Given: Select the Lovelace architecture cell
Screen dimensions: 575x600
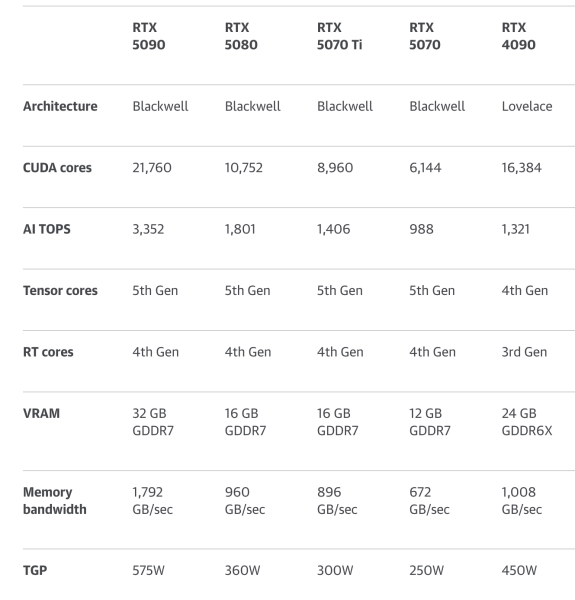Looking at the screenshot, I should [x=527, y=106].
